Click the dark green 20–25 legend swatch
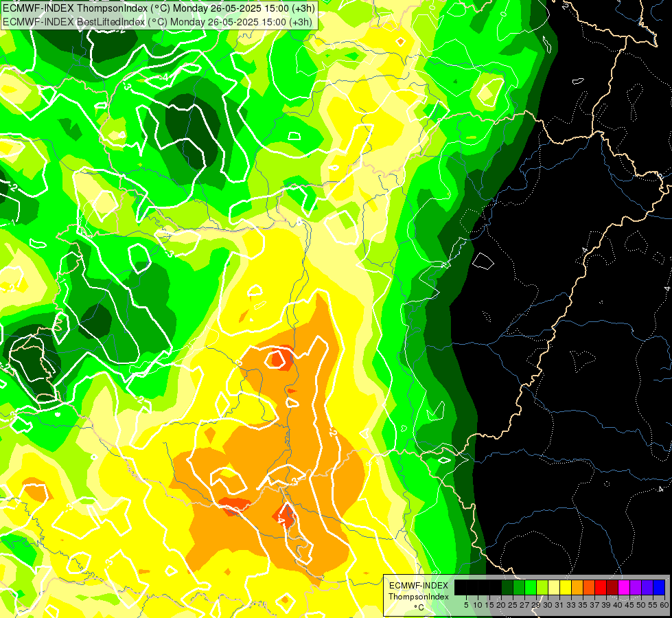 pyautogui.click(x=507, y=587)
